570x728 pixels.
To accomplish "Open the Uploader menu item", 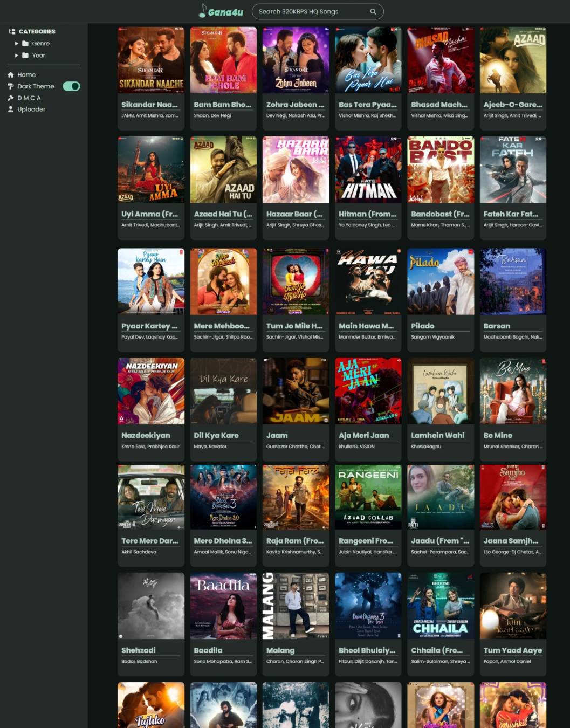I will click(x=31, y=109).
